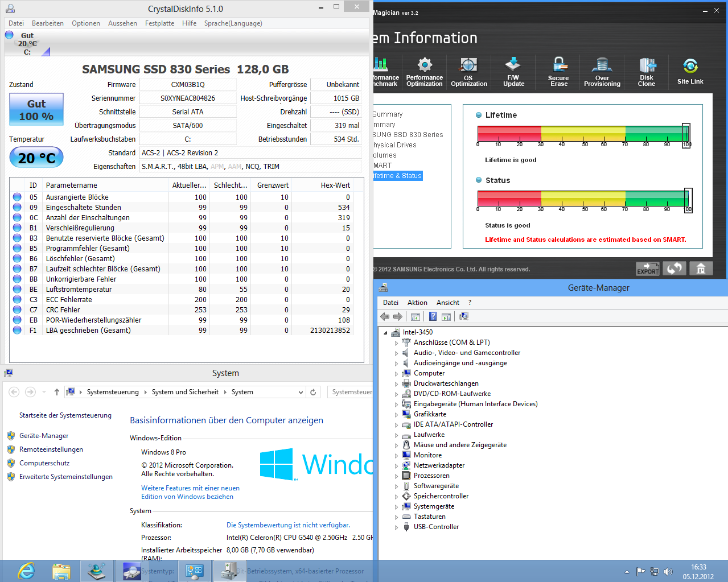Click forward arrow in Geräte-Manager toolbar
The height and width of the screenshot is (582, 728).
pyautogui.click(x=398, y=317)
